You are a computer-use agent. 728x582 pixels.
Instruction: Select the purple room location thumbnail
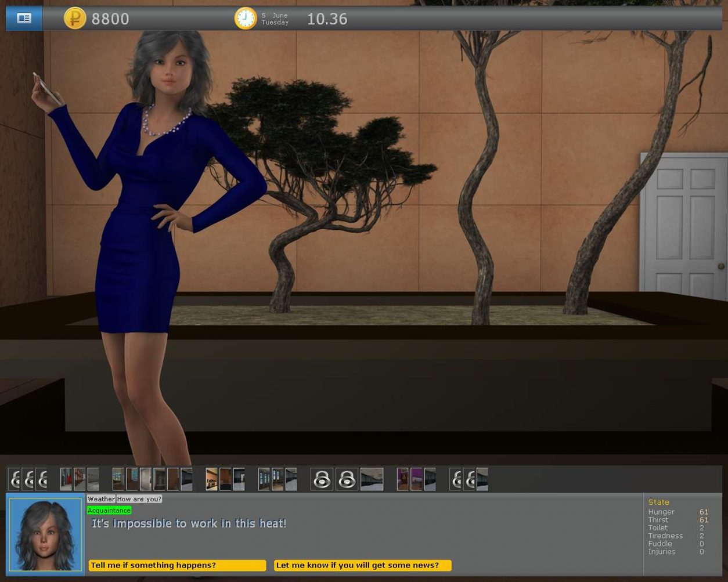coord(416,479)
